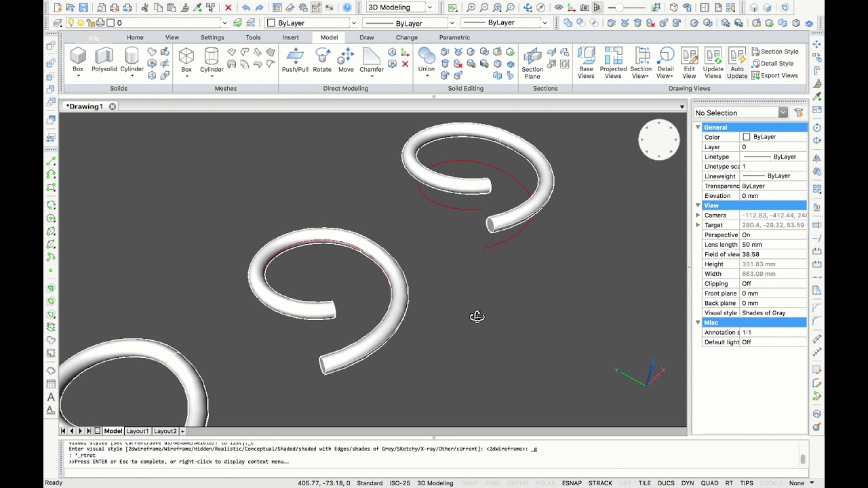Open the New drawing icon in top toolbar
This screenshot has width=868, height=488.
click(58, 7)
